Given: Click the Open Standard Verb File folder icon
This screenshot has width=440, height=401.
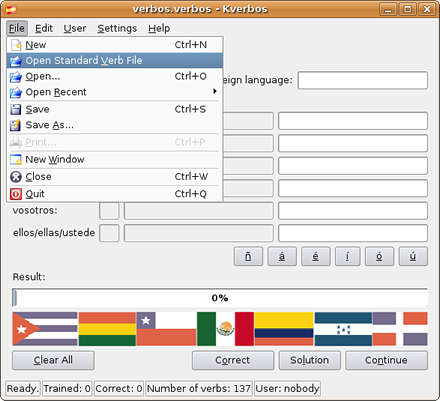Looking at the screenshot, I should coord(16,61).
